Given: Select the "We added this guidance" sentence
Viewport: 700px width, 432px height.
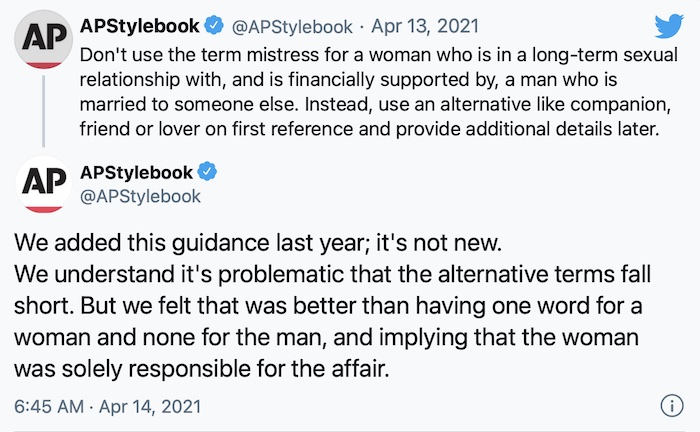Looking at the screenshot, I should 258,243.
